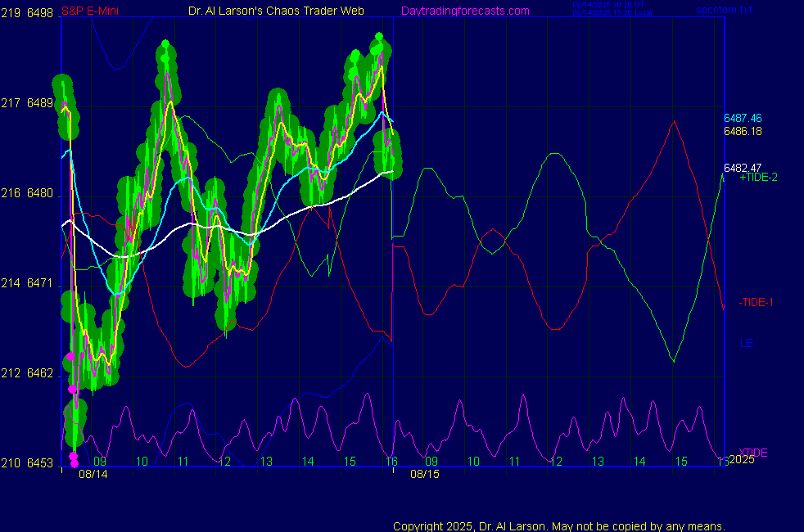Click the copyright notice text at the bottom

point(559,525)
